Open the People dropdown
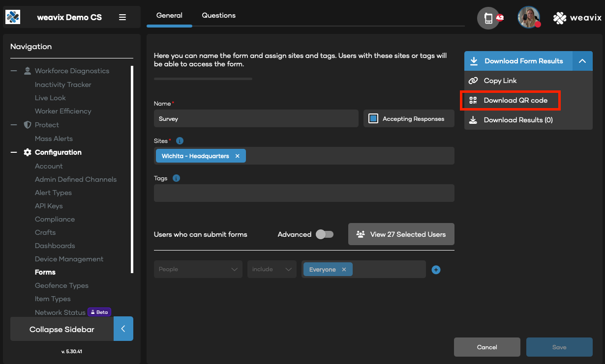The image size is (605, 364). 198,269
